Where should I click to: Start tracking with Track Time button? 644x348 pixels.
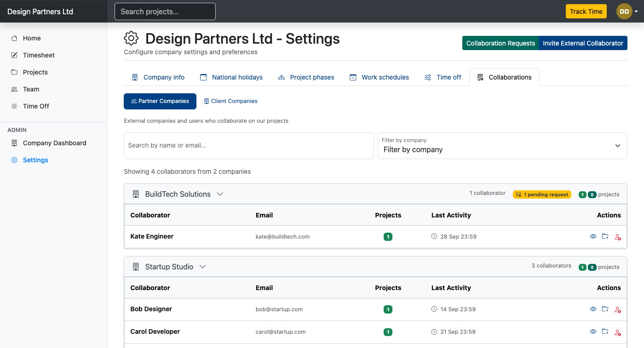coord(586,11)
